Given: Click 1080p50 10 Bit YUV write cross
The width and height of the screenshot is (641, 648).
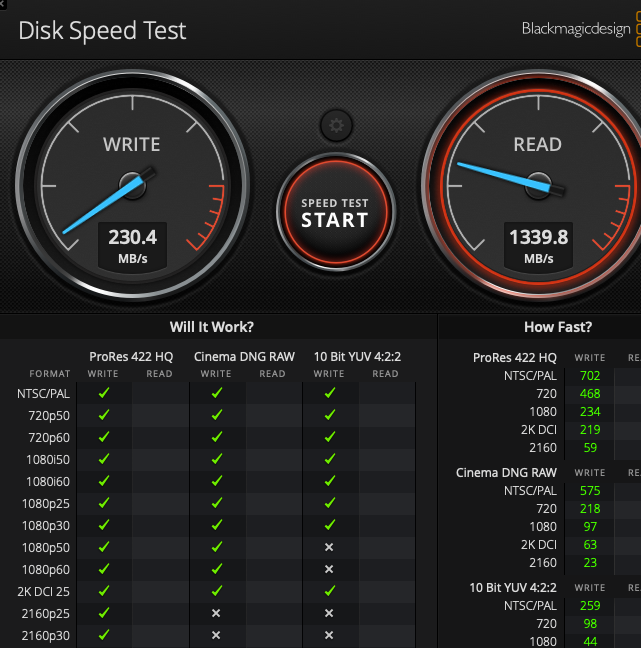Looking at the screenshot, I should [x=329, y=547].
